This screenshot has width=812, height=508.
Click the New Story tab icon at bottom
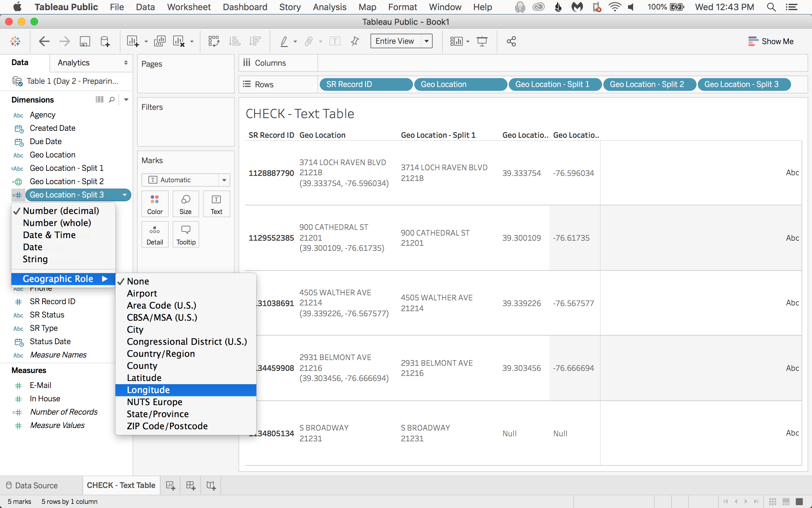(x=211, y=485)
